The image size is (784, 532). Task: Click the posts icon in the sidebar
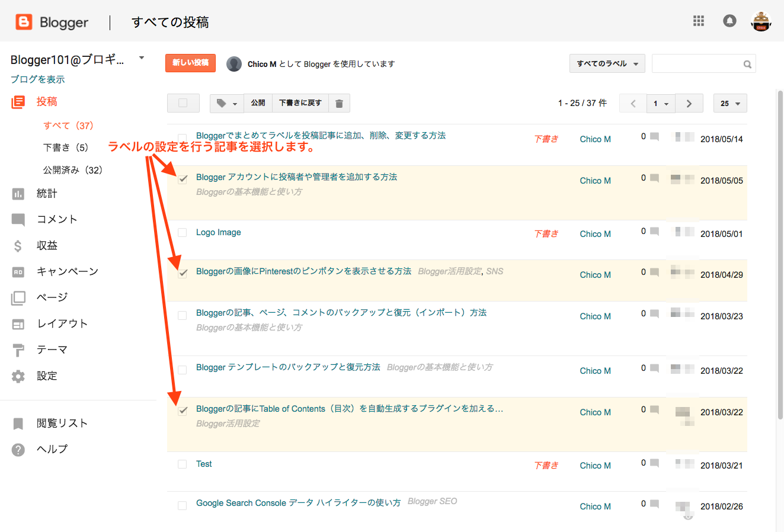[18, 102]
